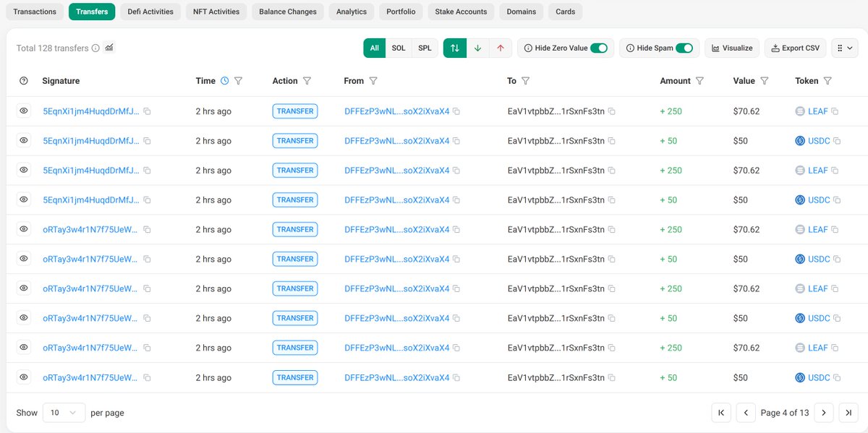Click the eye icon in the last table row

point(24,377)
